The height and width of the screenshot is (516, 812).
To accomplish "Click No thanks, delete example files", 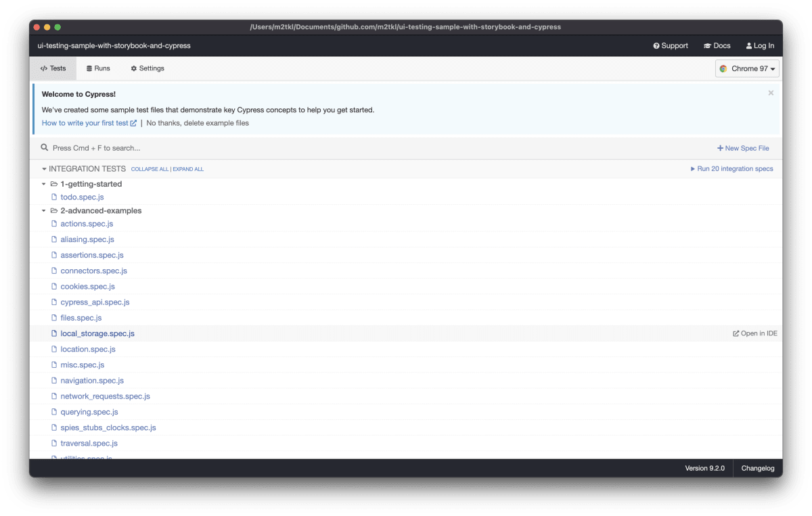I will click(x=198, y=123).
